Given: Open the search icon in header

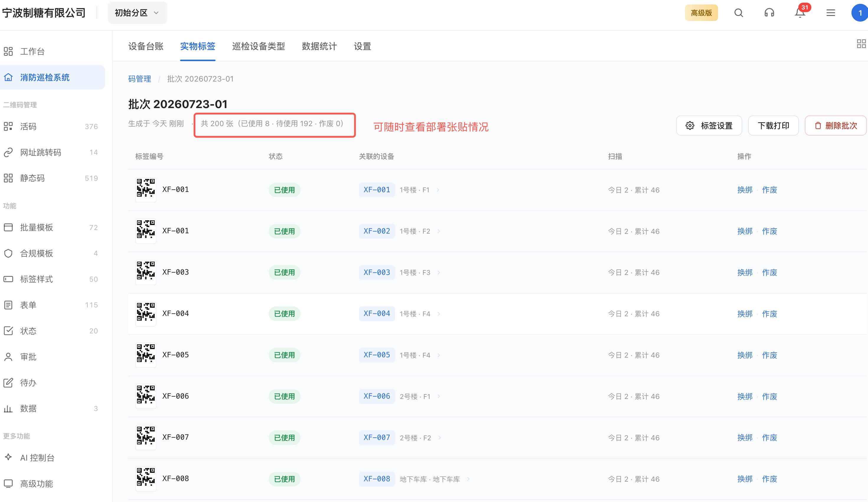Looking at the screenshot, I should click(x=738, y=13).
